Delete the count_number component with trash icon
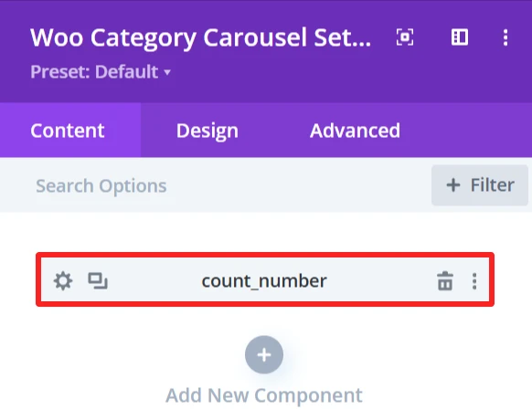Image resolution: width=532 pixels, height=420 pixels. tap(445, 281)
